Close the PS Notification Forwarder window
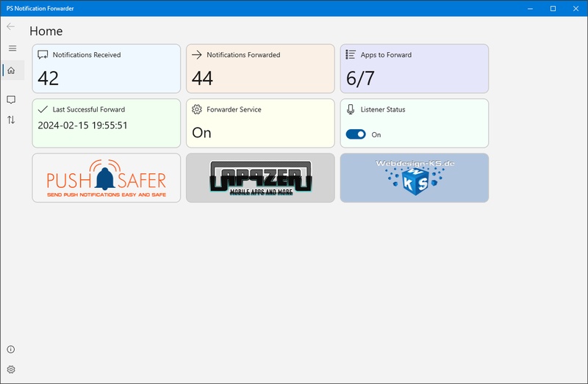The height and width of the screenshot is (384, 588). (x=576, y=8)
